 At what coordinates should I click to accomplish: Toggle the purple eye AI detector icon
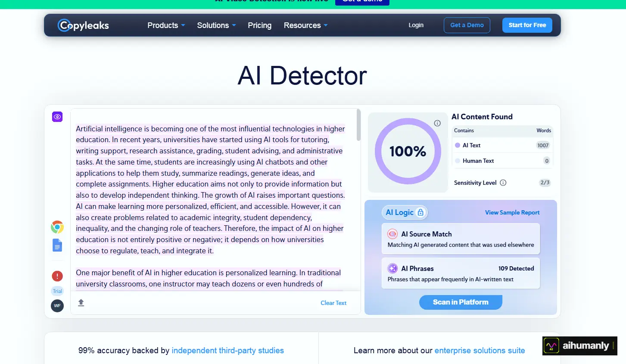[x=57, y=117]
